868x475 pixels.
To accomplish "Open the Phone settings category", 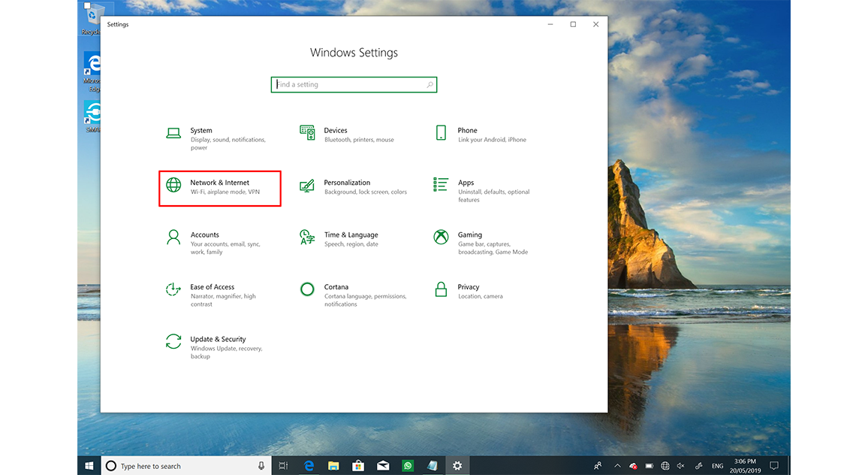I will [x=481, y=135].
